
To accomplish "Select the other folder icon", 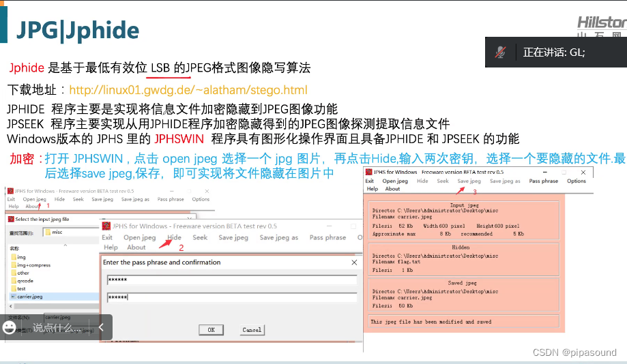I will 14,273.
